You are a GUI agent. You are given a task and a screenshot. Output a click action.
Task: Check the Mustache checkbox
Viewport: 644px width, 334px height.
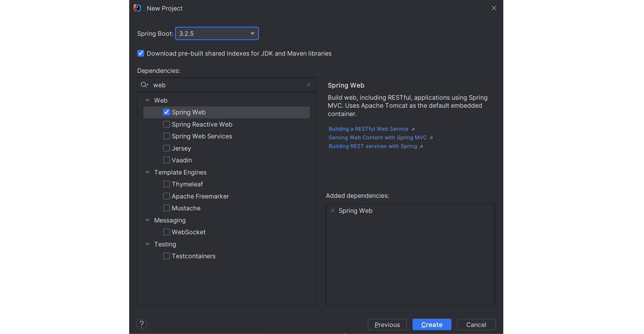[166, 208]
